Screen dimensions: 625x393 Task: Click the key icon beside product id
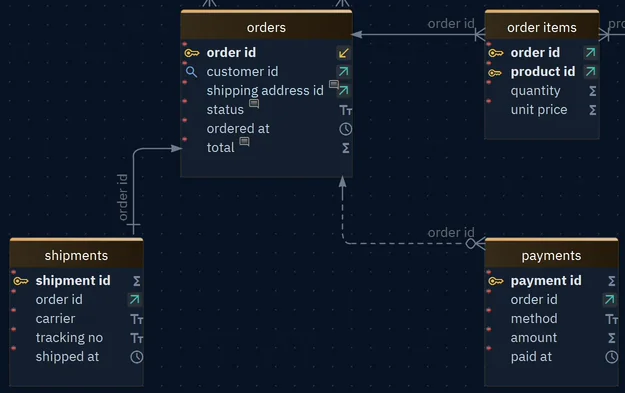point(495,72)
